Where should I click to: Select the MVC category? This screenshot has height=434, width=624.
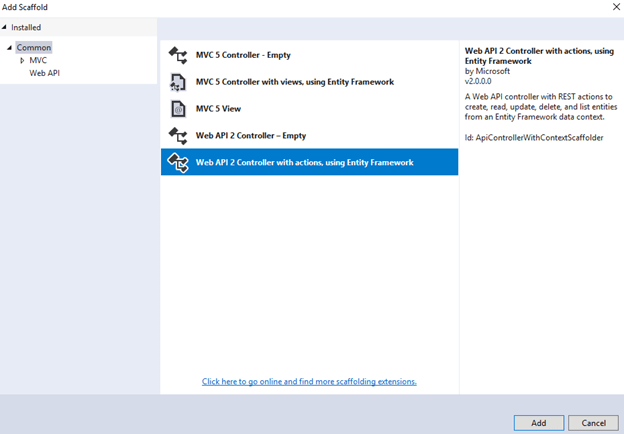(x=38, y=60)
